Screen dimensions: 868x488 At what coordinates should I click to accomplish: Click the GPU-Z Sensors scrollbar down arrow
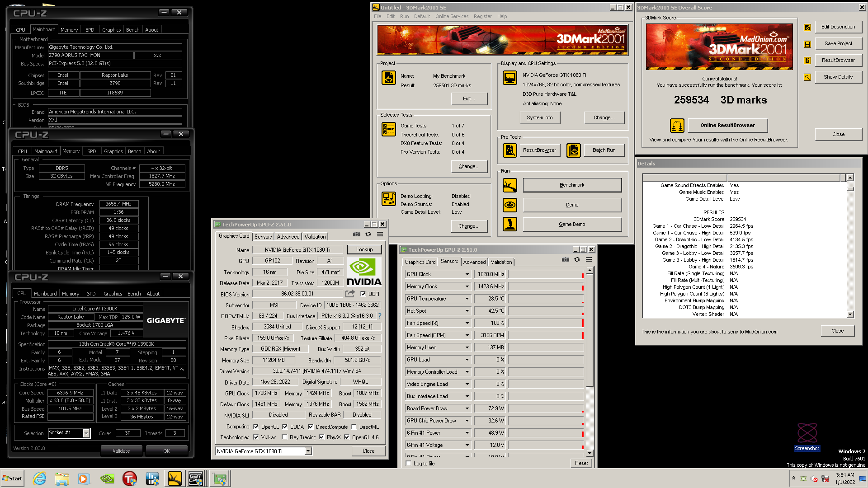point(590,453)
